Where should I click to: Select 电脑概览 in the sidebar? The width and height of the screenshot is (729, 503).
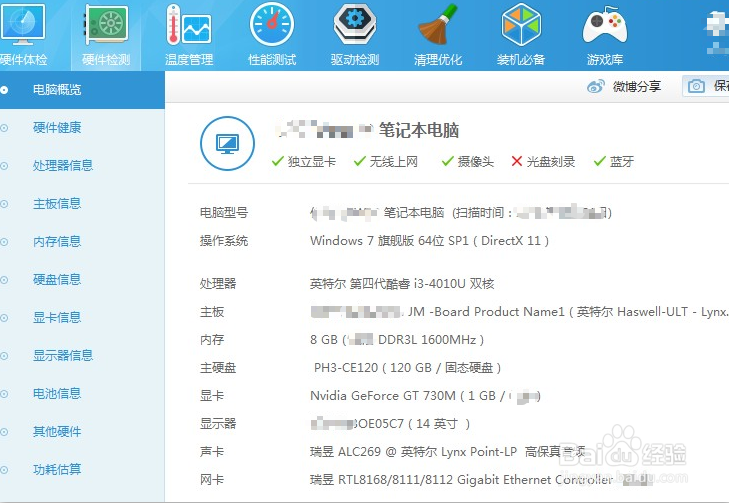tap(82, 90)
